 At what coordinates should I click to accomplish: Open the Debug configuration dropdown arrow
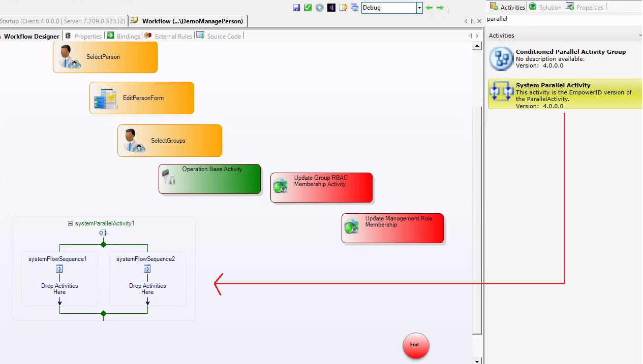pyautogui.click(x=419, y=8)
